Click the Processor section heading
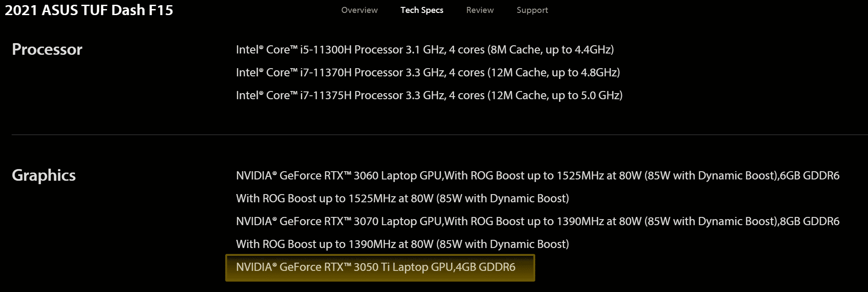This screenshot has height=292, width=868. (x=47, y=50)
